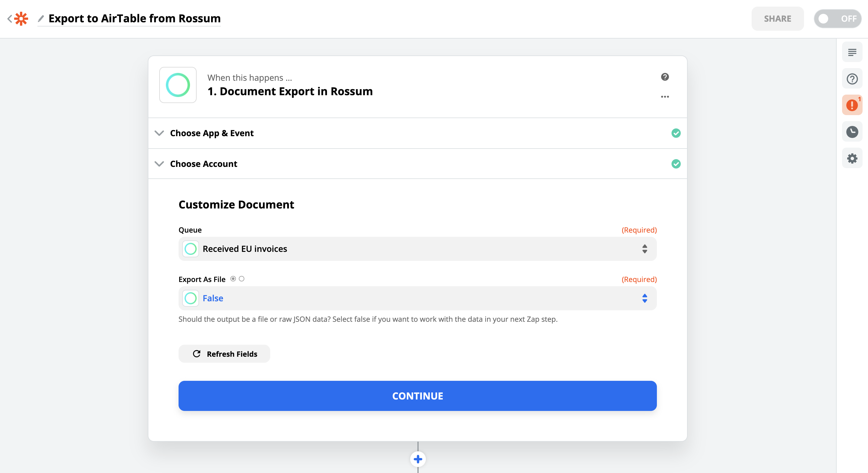
Task: Click the Zapier logo icon
Action: point(21,18)
